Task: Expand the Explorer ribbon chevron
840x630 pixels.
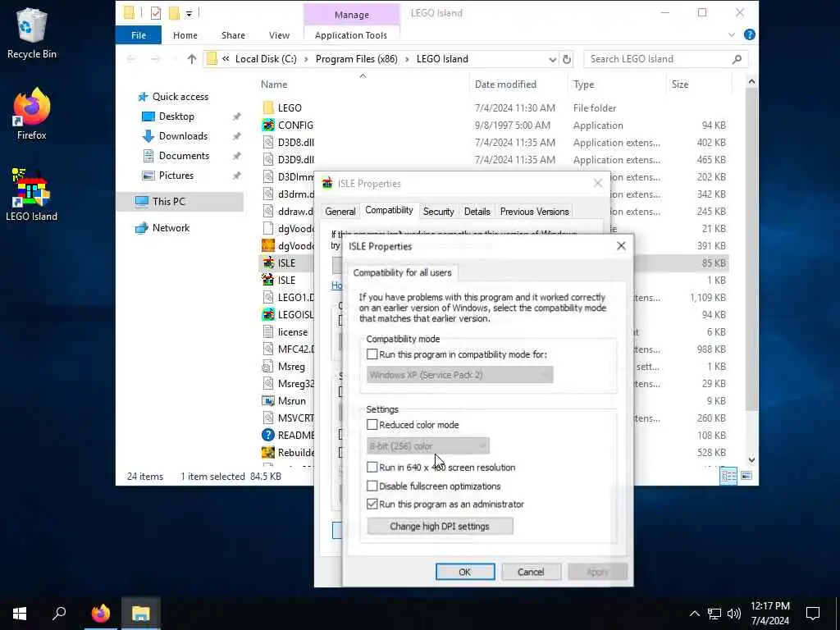Action: point(732,34)
